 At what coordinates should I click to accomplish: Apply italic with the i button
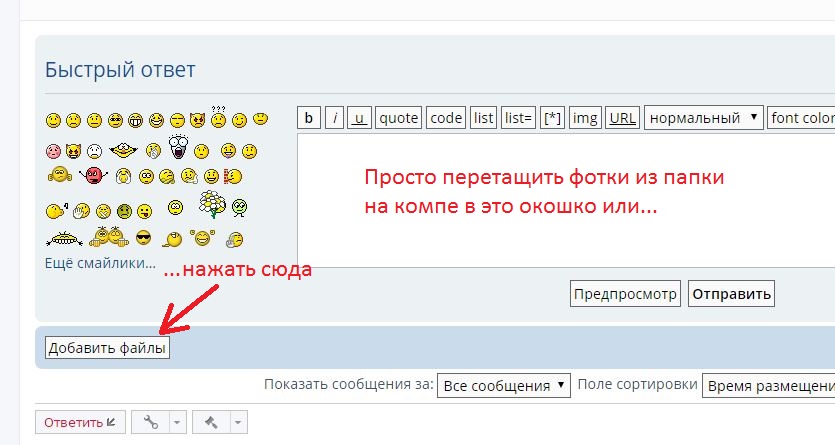[x=334, y=118]
